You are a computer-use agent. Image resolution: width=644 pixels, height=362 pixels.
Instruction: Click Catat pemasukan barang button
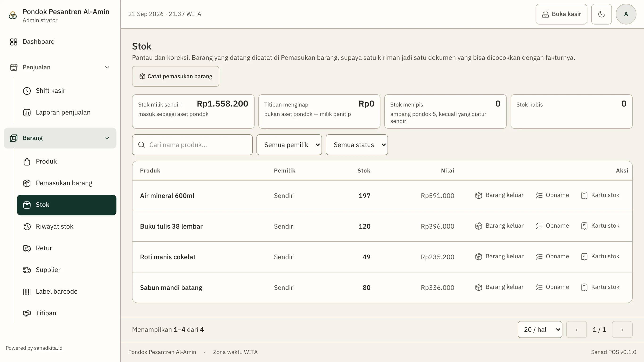point(176,76)
